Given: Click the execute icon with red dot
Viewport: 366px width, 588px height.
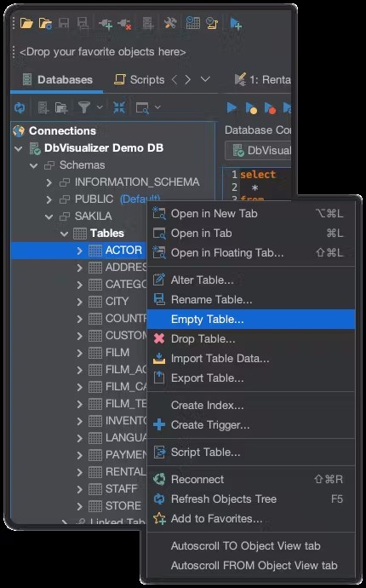Looking at the screenshot, I should 270,108.
